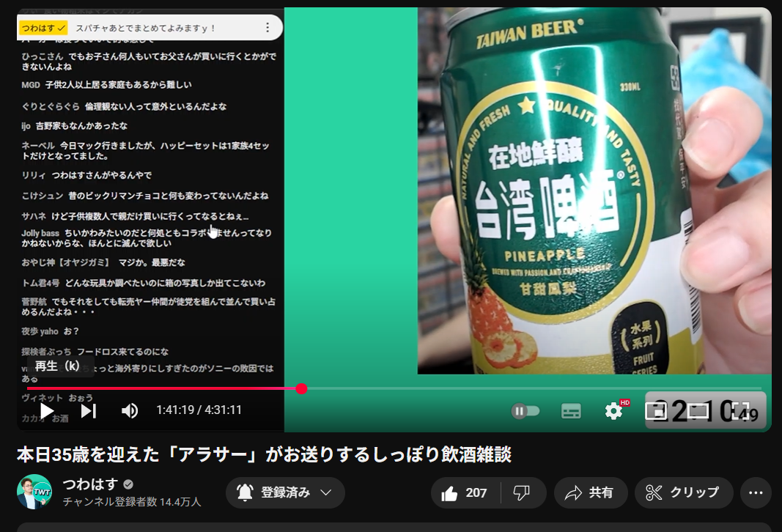Enable theater mode
The image size is (782, 532).
tap(698, 411)
